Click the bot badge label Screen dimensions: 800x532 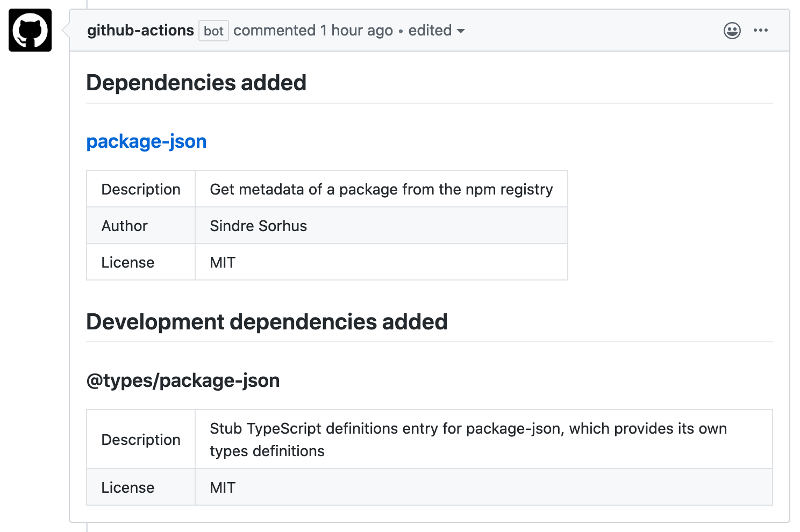[213, 31]
